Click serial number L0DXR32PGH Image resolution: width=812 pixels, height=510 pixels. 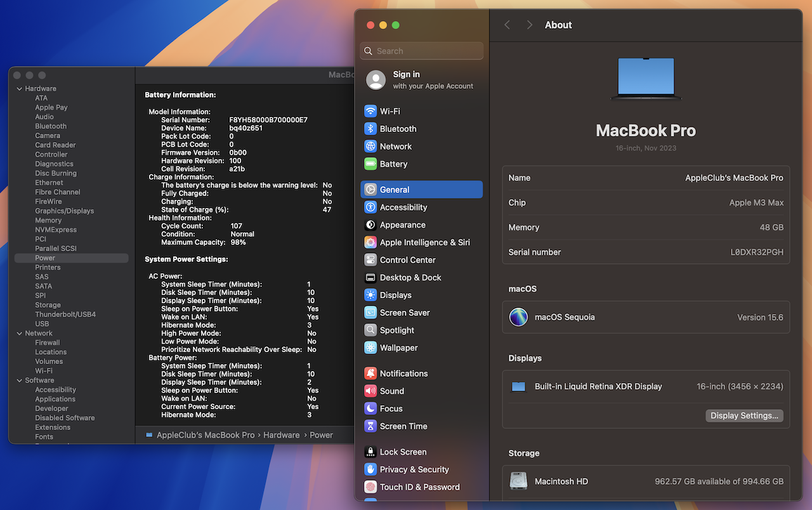[757, 252]
